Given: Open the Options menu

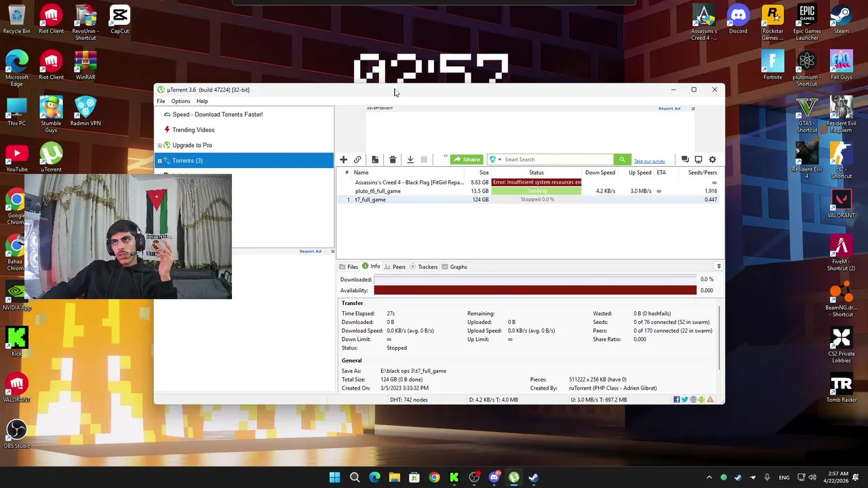Looking at the screenshot, I should 180,101.
